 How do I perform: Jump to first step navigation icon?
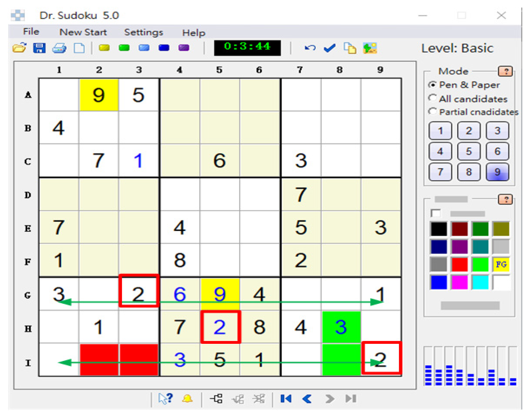[x=286, y=399]
